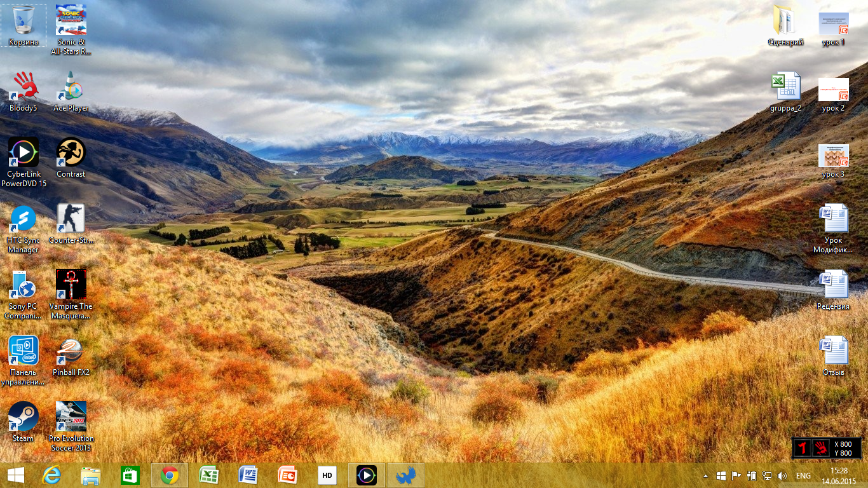The width and height of the screenshot is (868, 488).
Task: Open the battery power tray icon
Action: (x=752, y=476)
